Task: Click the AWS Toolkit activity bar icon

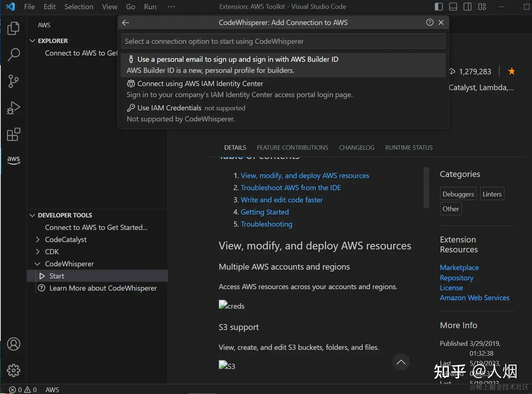Action: click(13, 160)
